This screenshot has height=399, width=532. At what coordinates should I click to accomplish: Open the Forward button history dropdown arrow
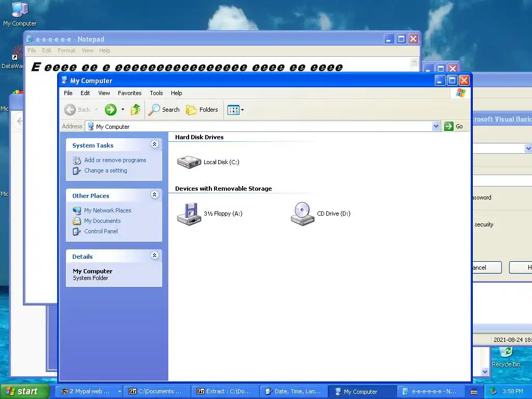click(x=123, y=110)
